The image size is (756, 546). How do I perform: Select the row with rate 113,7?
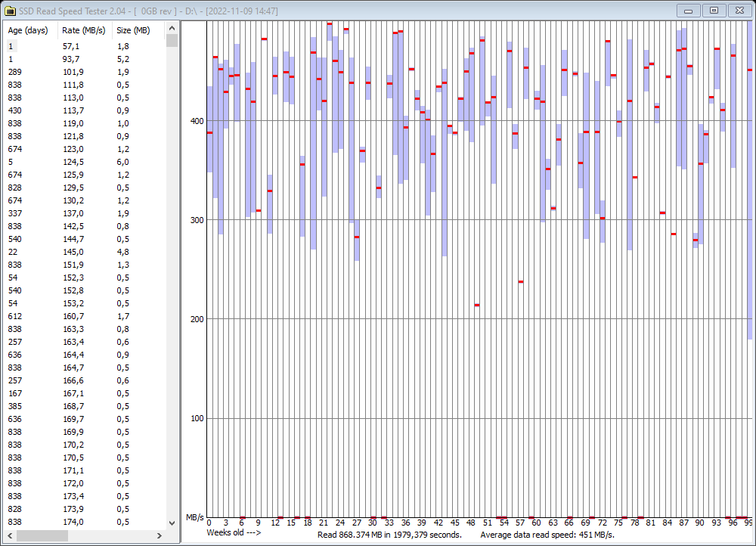[85, 110]
